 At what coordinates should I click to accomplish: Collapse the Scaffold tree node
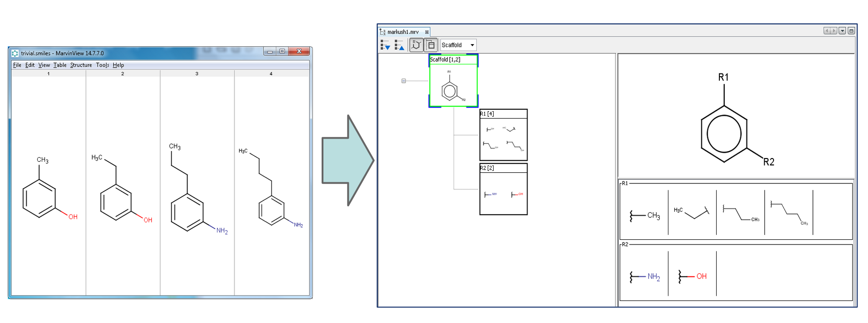[404, 81]
